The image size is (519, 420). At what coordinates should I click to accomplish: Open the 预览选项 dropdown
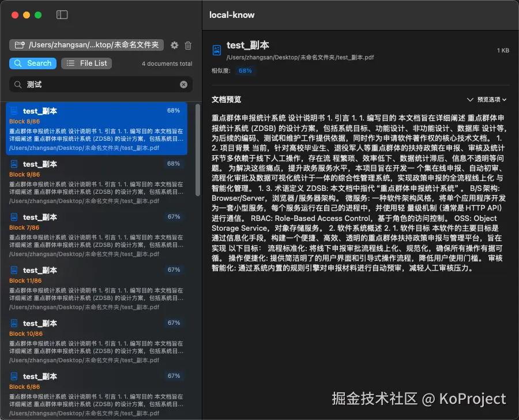pyautogui.click(x=489, y=99)
